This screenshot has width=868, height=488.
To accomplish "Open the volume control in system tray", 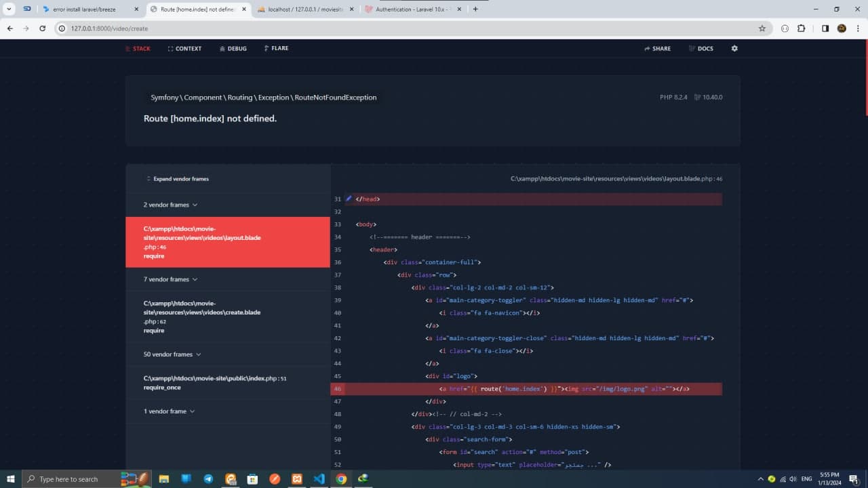I will pyautogui.click(x=793, y=479).
